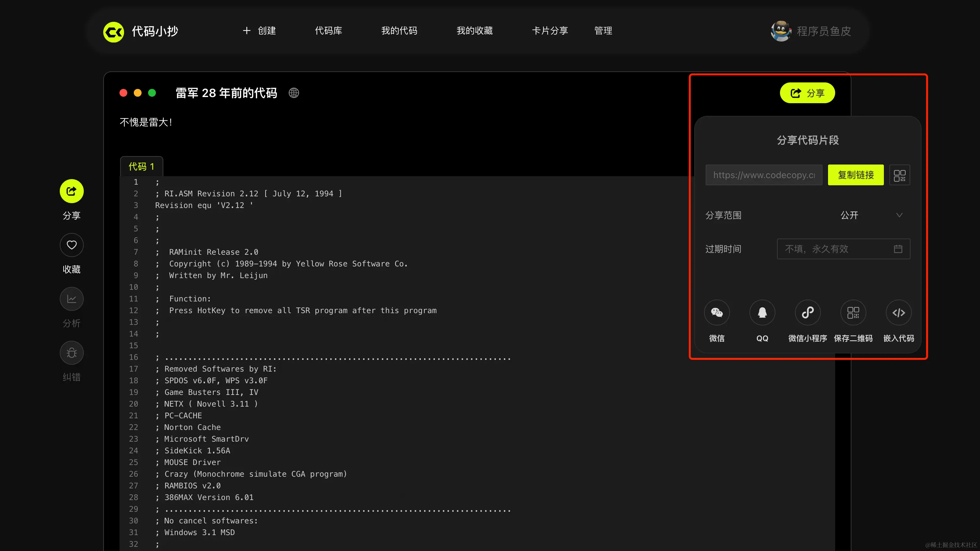Go to 代码库 in the navigation bar
Image resolution: width=980 pixels, height=551 pixels.
click(x=328, y=31)
